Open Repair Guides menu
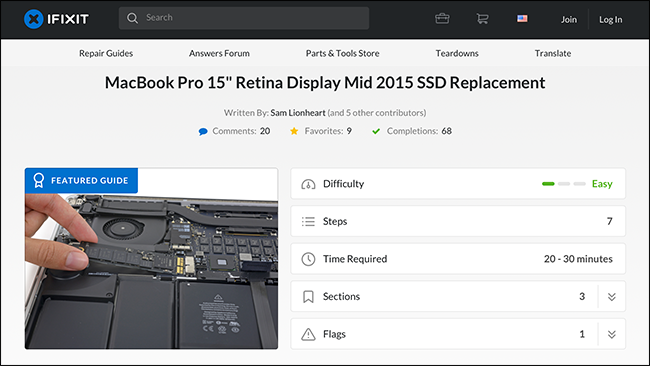The image size is (650, 366). [x=106, y=53]
